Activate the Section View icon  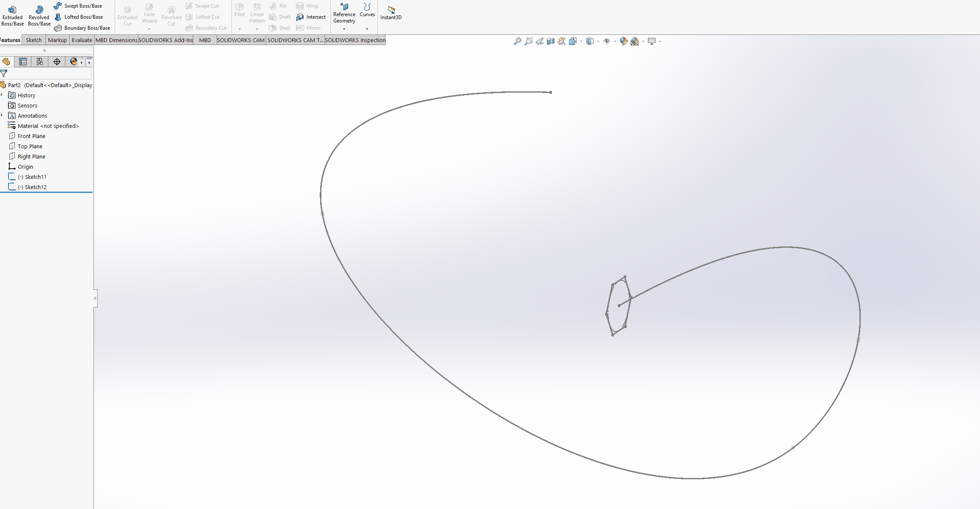551,41
